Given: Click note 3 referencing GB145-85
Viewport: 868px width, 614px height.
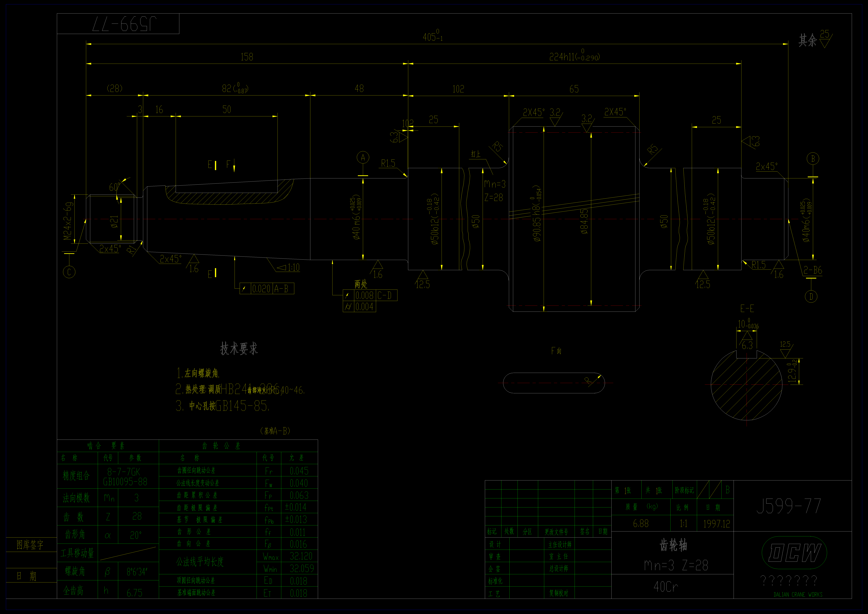Looking at the screenshot, I should click(223, 406).
